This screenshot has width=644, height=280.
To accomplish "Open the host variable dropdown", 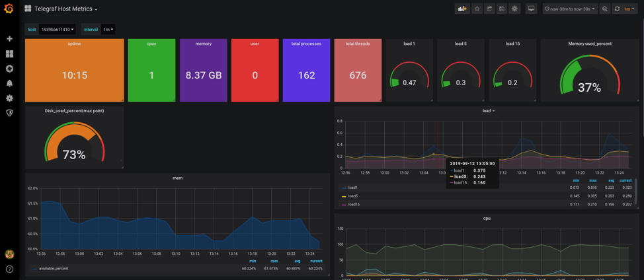I will pyautogui.click(x=58, y=30).
